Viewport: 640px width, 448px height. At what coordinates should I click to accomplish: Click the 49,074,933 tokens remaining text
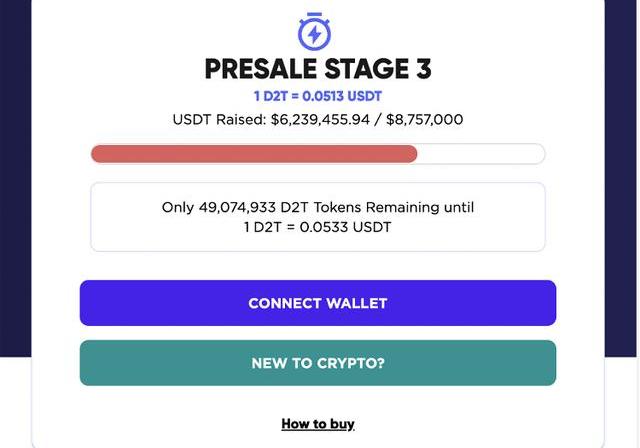(x=241, y=208)
